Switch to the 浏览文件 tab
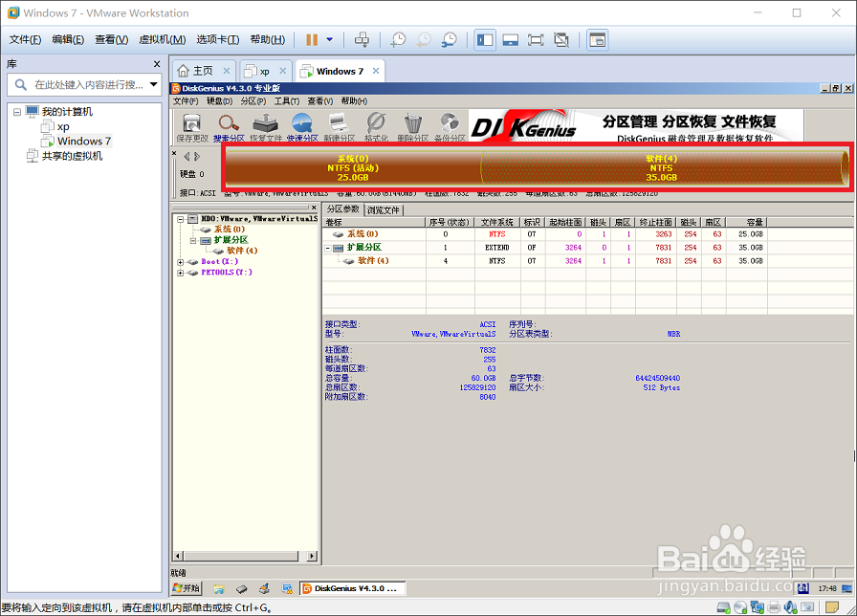Viewport: 857px width, 616px height. [384, 209]
